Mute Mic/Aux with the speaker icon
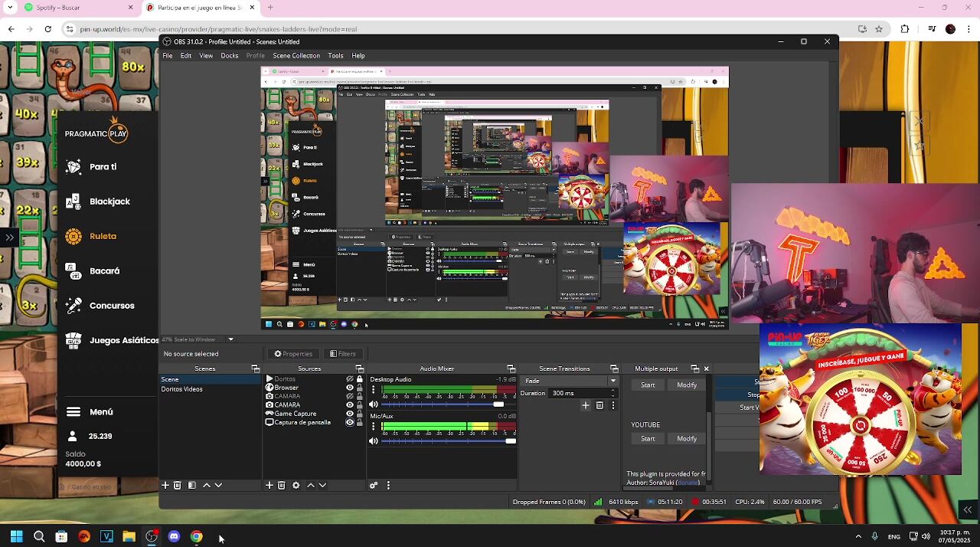 coord(374,441)
